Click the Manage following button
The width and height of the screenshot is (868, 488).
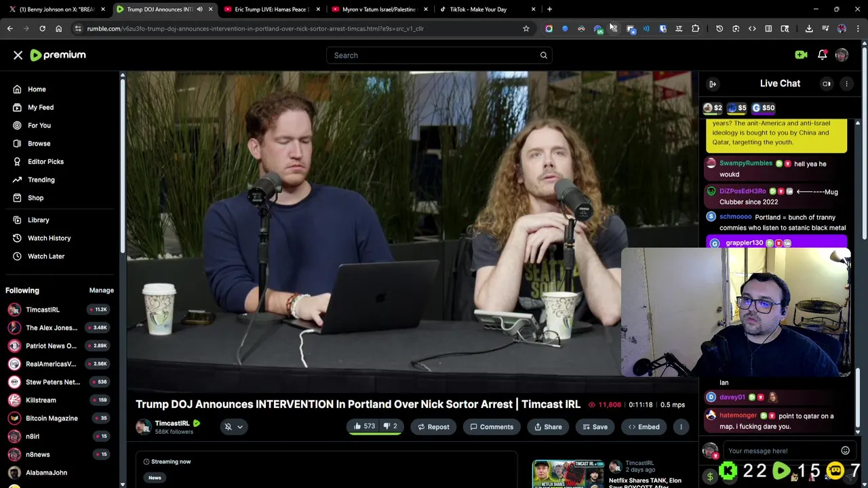(102, 290)
